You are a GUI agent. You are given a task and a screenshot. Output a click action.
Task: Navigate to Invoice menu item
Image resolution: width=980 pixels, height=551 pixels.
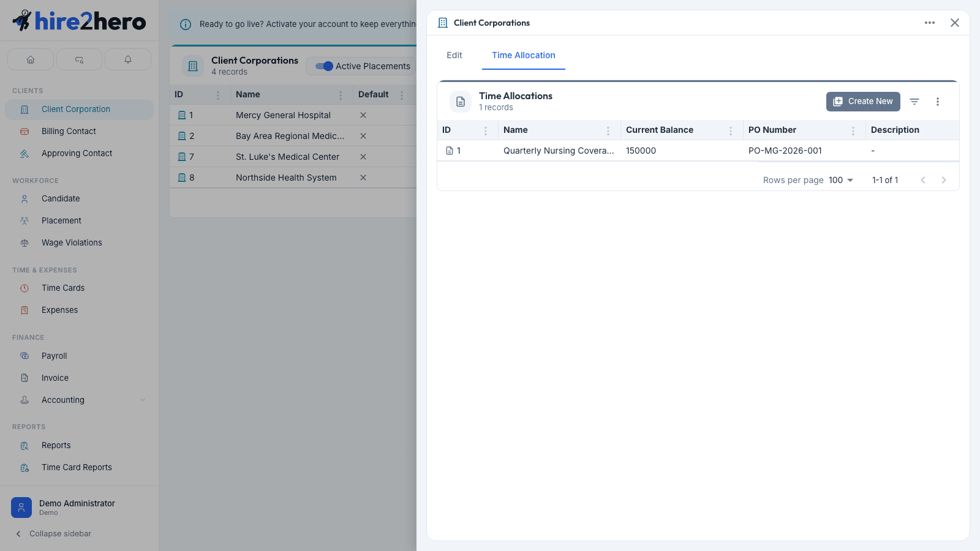(x=79, y=378)
